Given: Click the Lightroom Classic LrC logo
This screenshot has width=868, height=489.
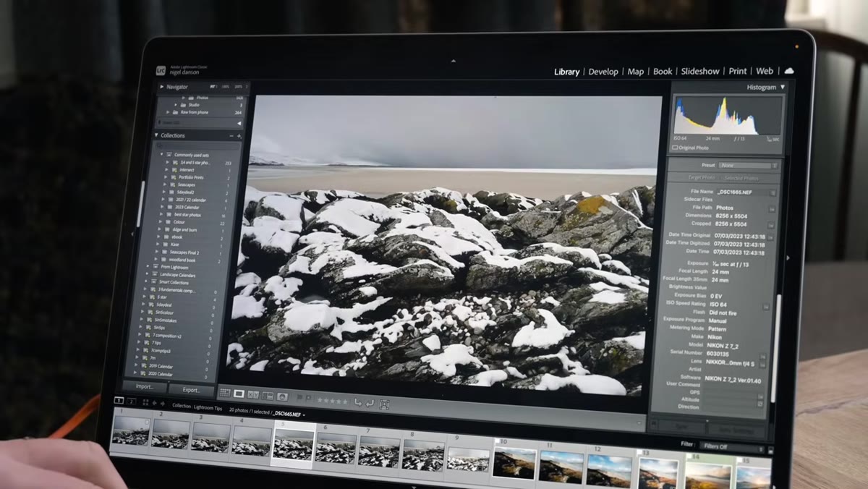Looking at the screenshot, I should click(161, 70).
